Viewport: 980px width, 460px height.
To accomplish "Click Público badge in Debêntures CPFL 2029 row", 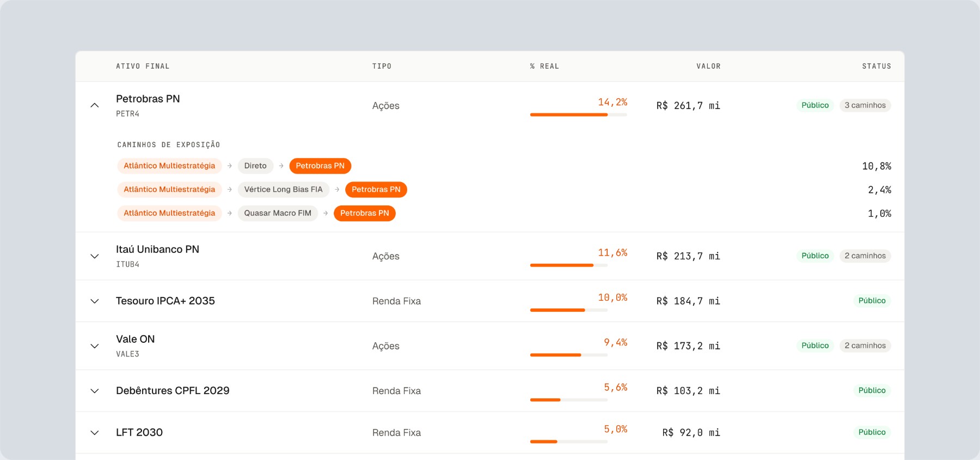I will tap(872, 390).
